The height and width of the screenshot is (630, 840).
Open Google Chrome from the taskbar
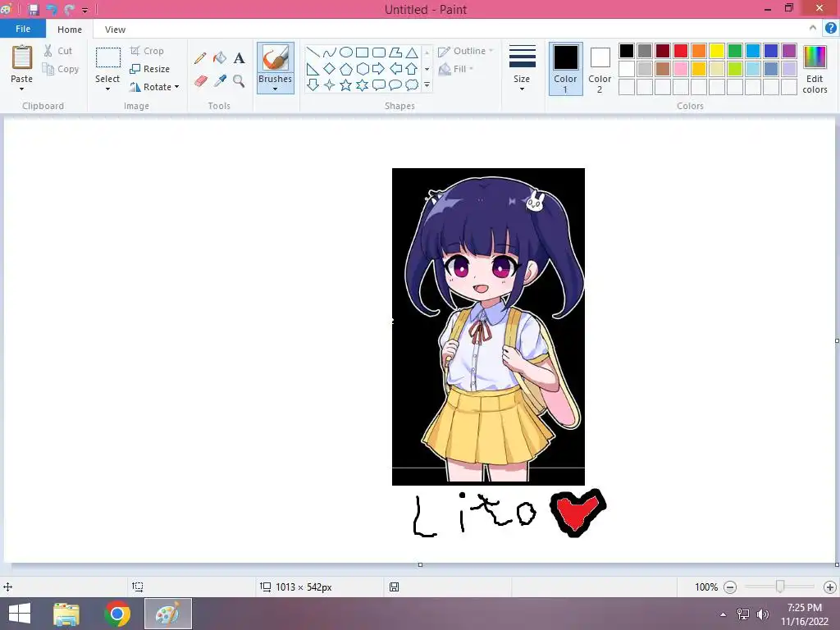coord(117,614)
